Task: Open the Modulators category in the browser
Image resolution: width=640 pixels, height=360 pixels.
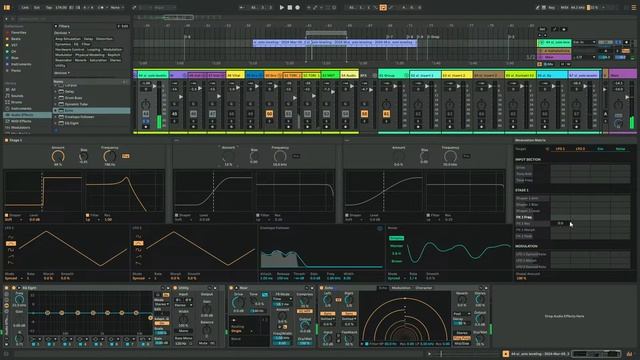Action: pyautogui.click(x=18, y=128)
